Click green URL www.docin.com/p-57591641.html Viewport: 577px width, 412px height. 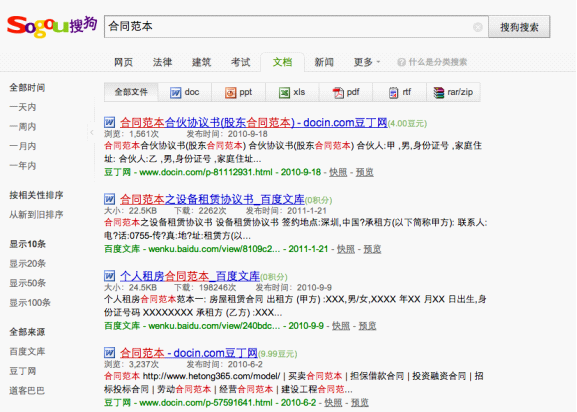click(x=206, y=403)
